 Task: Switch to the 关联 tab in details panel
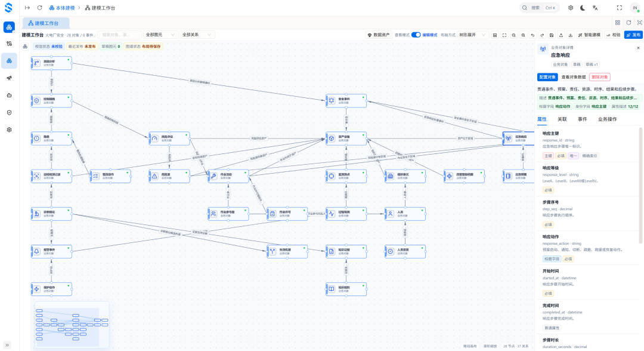562,119
